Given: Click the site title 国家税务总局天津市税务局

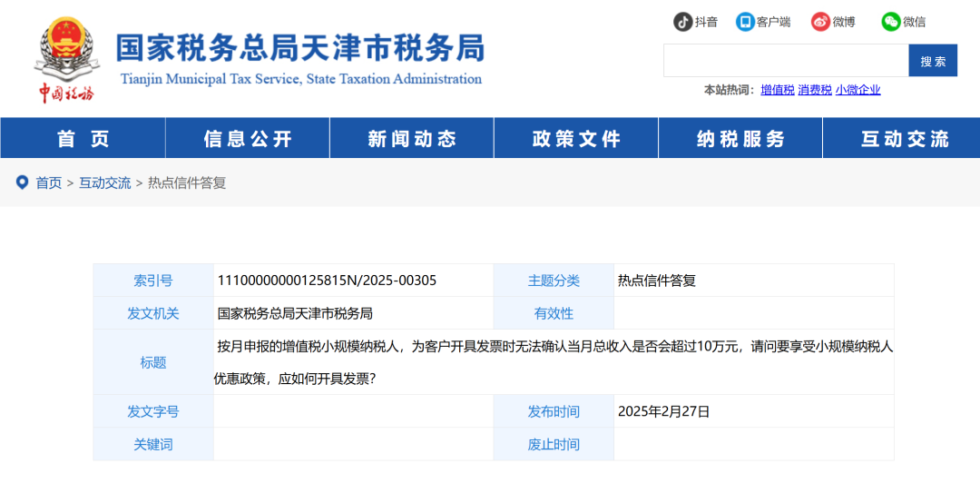Looking at the screenshot, I should [300, 48].
